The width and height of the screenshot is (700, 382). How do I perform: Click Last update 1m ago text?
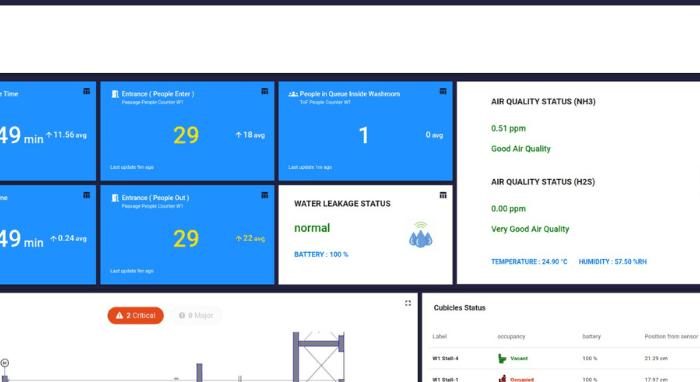310,167
